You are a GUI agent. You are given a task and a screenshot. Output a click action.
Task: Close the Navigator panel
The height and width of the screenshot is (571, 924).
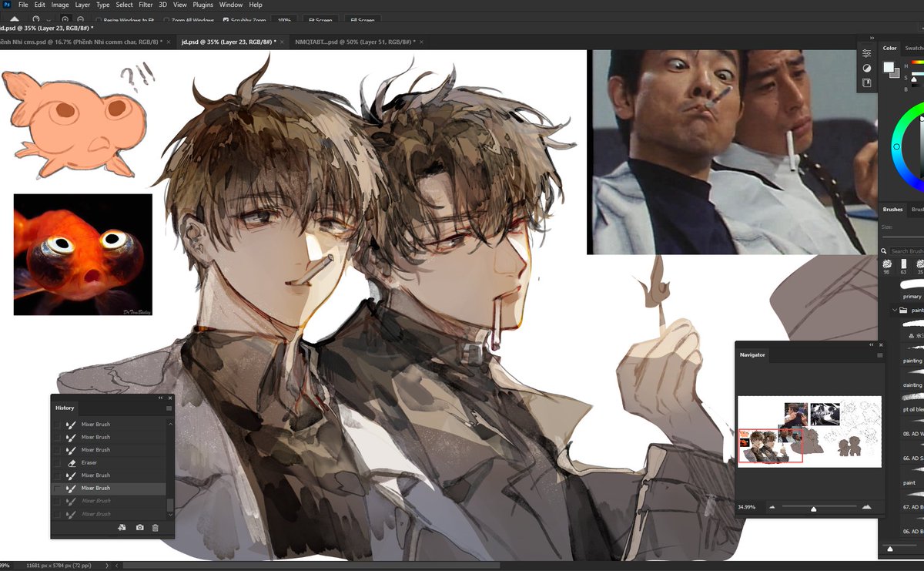[x=881, y=344]
